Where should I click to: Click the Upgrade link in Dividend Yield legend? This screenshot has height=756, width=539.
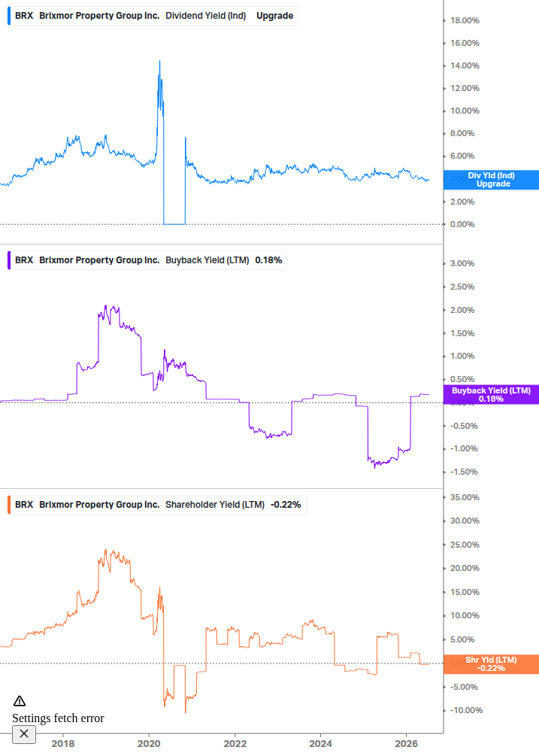274,16
